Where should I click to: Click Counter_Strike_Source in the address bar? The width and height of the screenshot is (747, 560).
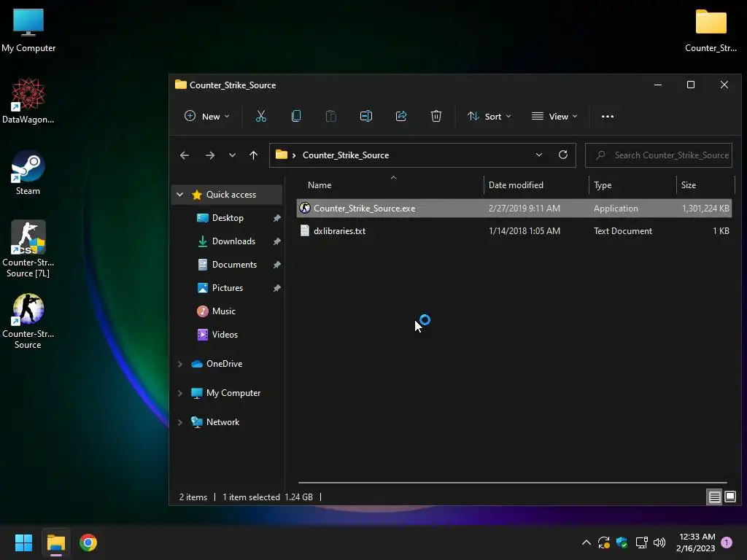click(x=346, y=155)
